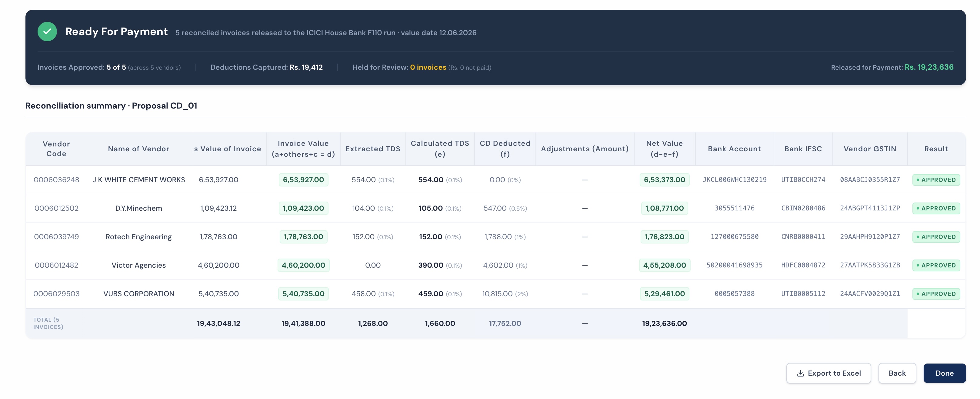980x399 pixels.
Task: Select vendor code 0006039749
Action: [56, 237]
